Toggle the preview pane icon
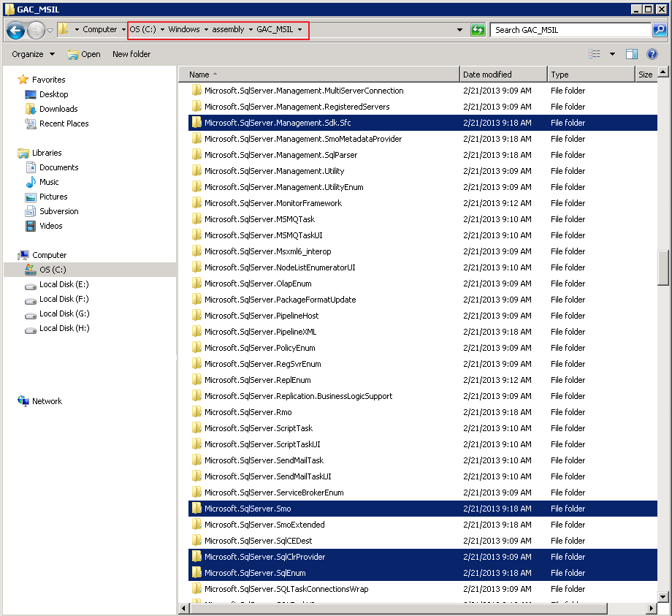 click(632, 54)
